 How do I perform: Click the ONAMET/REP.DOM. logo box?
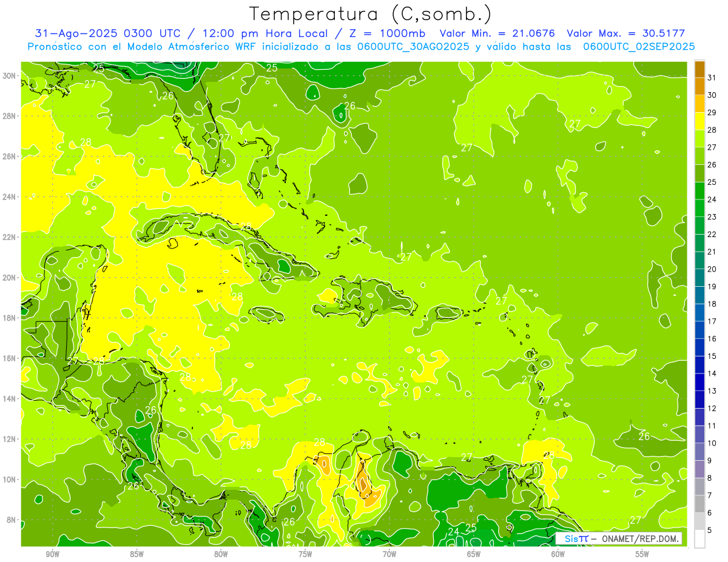619,538
